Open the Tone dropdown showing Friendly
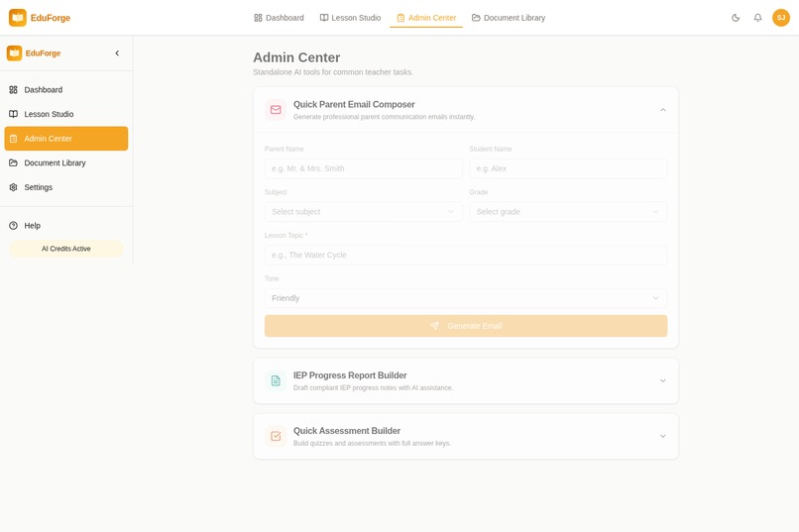Screen dimensions: 799x532 pyautogui.click(x=466, y=298)
